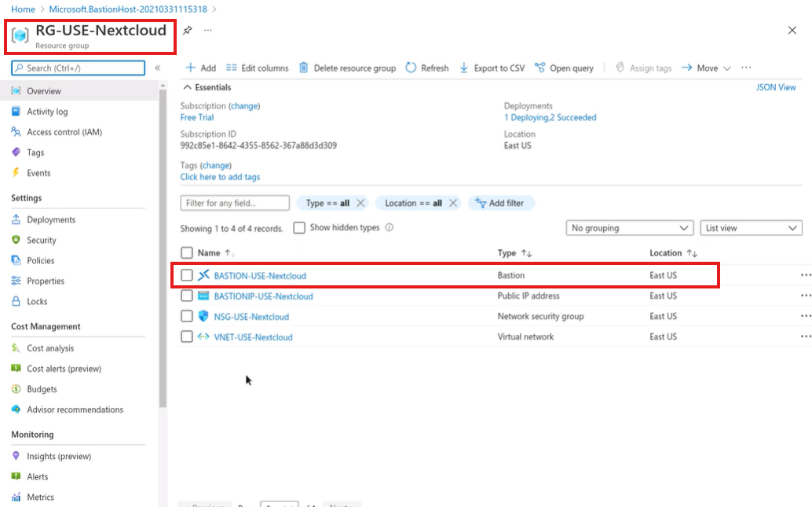
Task: Change tags link
Action: click(x=216, y=165)
